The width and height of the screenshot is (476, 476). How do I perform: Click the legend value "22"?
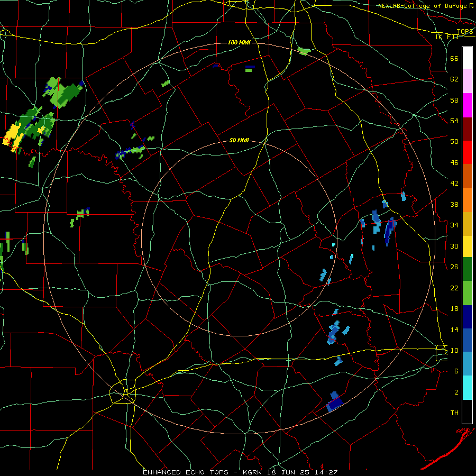[454, 288]
